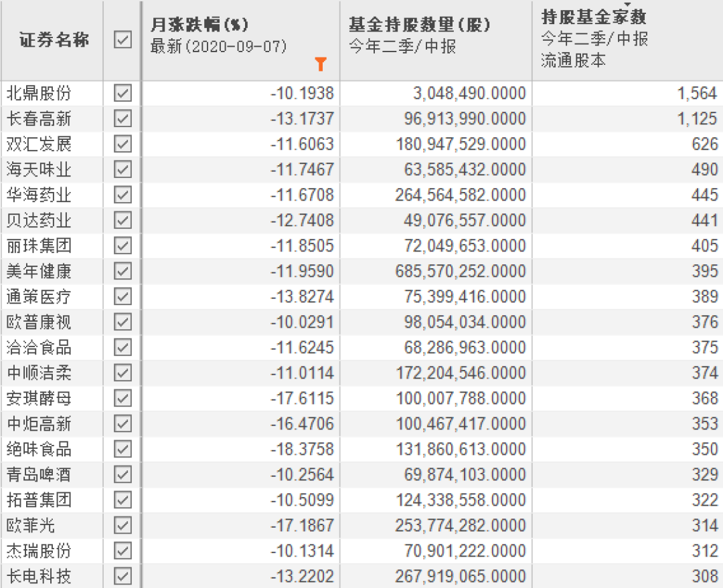Select the stock name 安琪酵母
Image resolution: width=723 pixels, height=588 pixels.
point(39,397)
